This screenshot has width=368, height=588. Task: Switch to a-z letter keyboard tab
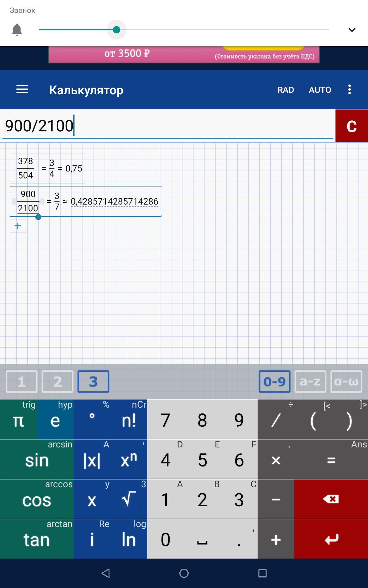[310, 382]
